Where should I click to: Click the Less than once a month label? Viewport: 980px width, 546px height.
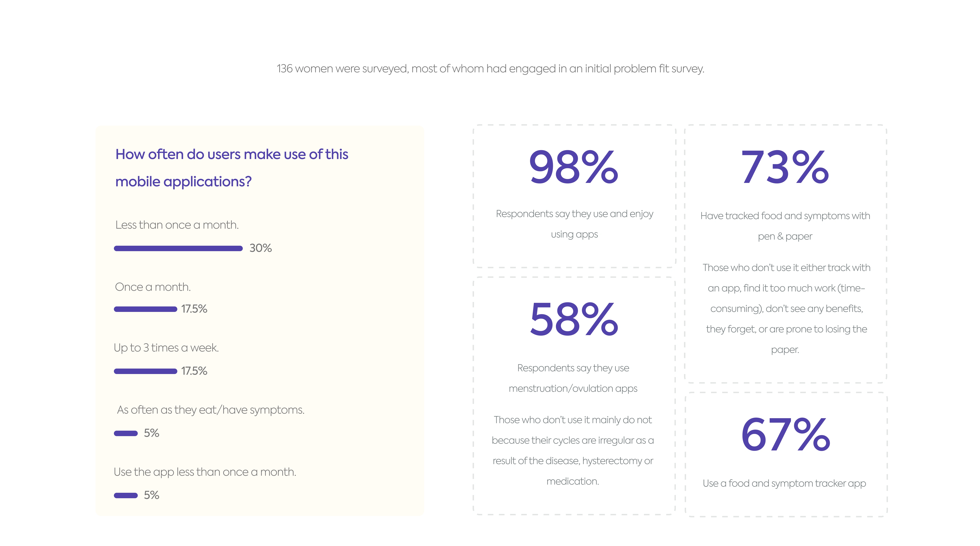click(177, 225)
